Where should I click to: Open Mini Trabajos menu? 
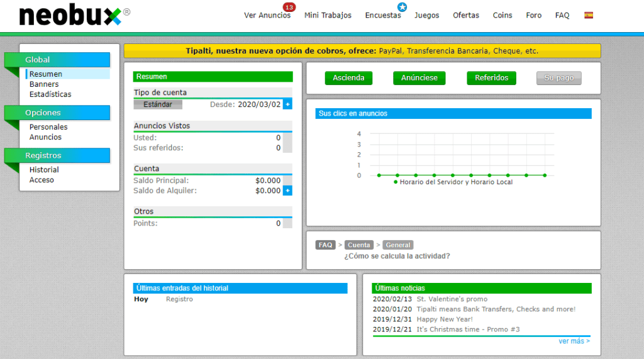[x=328, y=15]
